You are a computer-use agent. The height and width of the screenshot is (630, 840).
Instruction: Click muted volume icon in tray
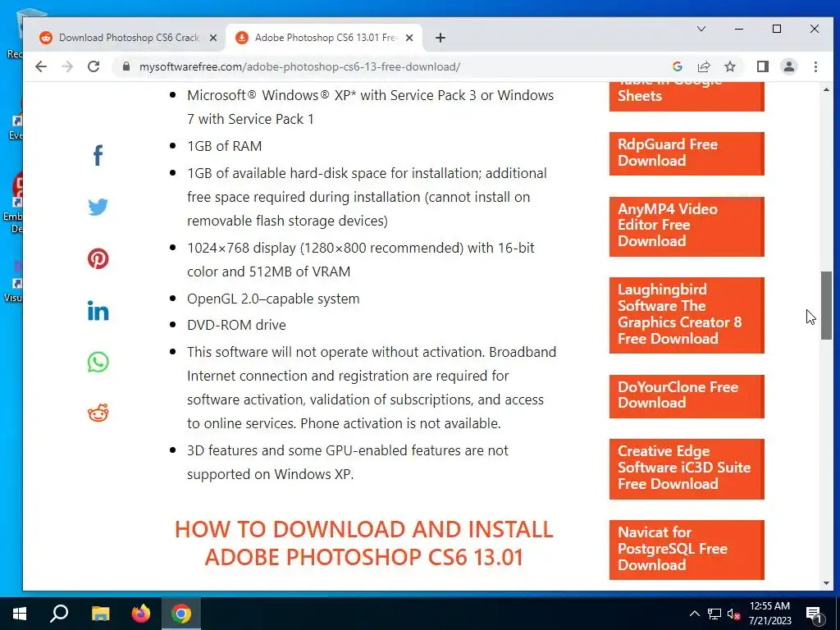(x=734, y=614)
